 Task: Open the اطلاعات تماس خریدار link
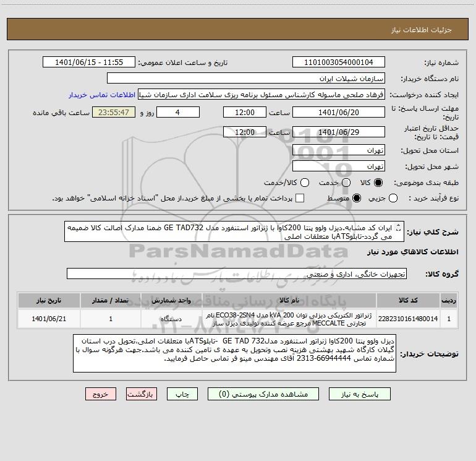pyautogui.click(x=102, y=95)
